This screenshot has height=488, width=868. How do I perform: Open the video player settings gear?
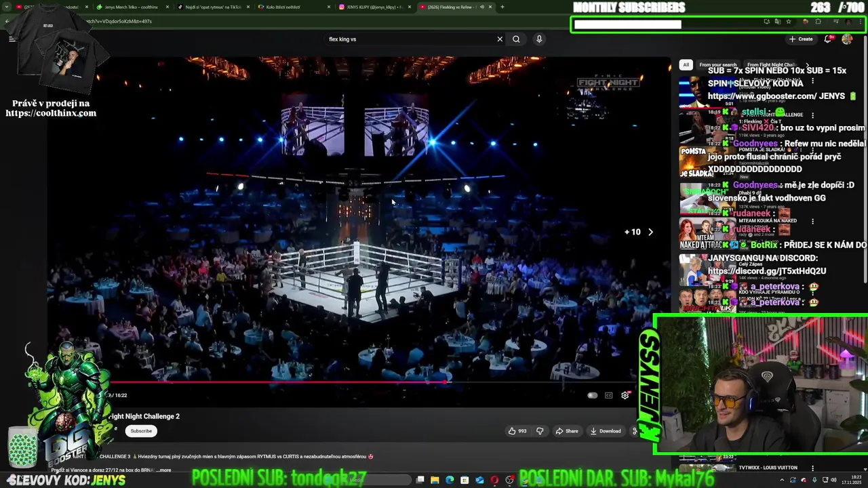625,395
